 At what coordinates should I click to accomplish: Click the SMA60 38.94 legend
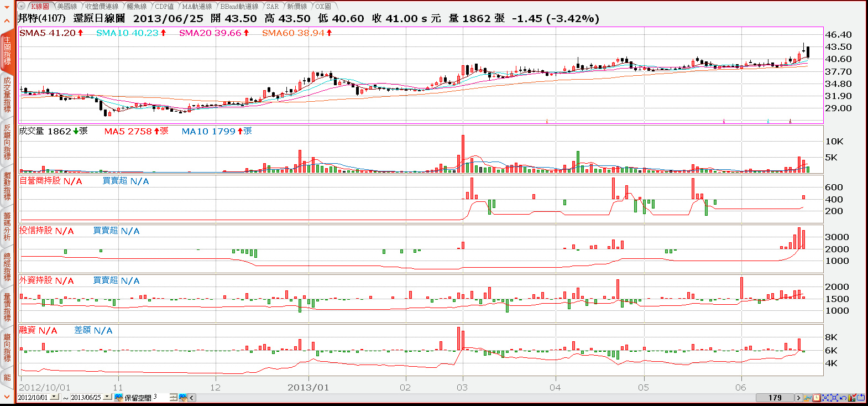[x=297, y=33]
